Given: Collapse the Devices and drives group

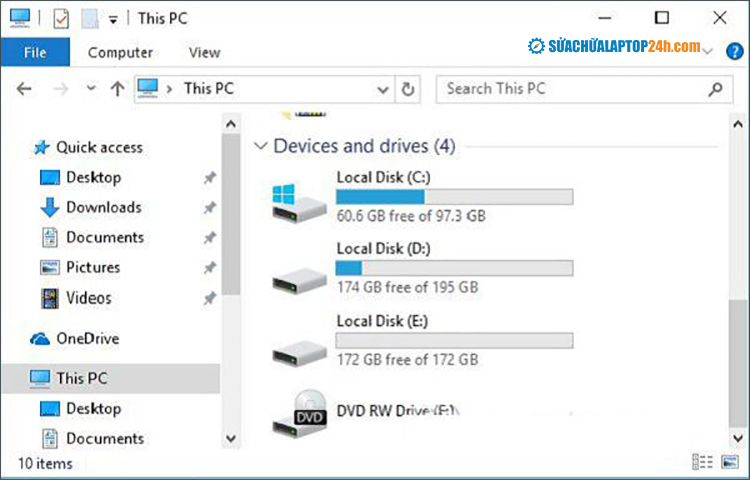Looking at the screenshot, I should click(260, 146).
